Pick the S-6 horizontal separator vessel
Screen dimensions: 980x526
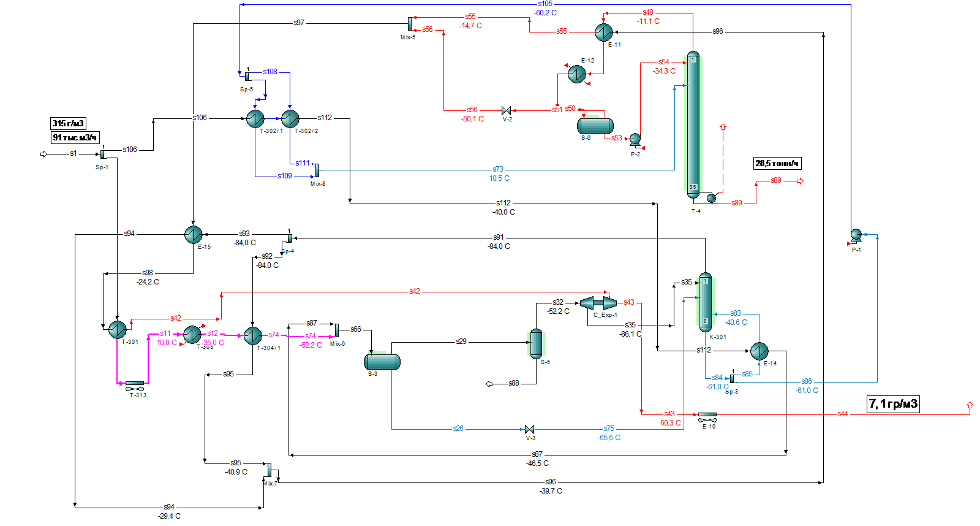(x=595, y=126)
